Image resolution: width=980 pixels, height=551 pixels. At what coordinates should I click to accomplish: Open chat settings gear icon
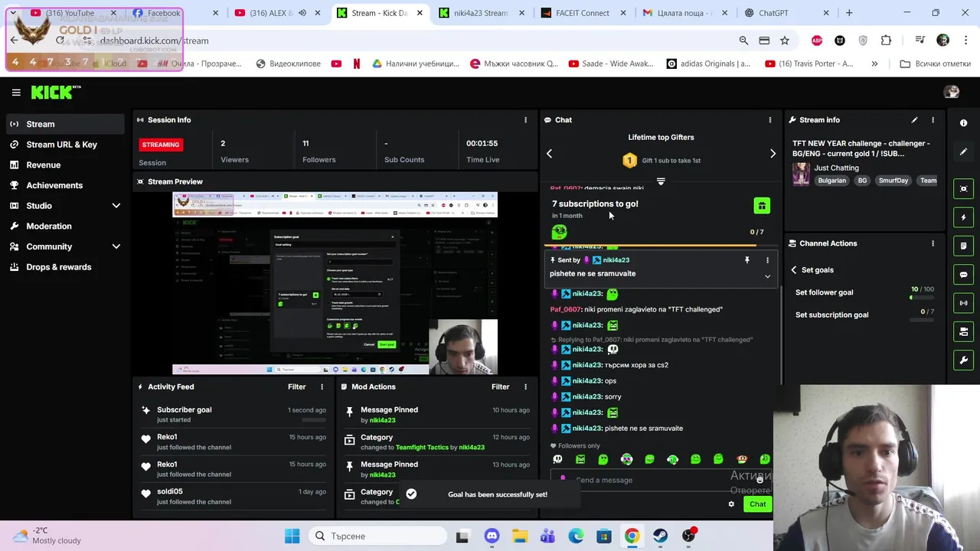point(731,504)
